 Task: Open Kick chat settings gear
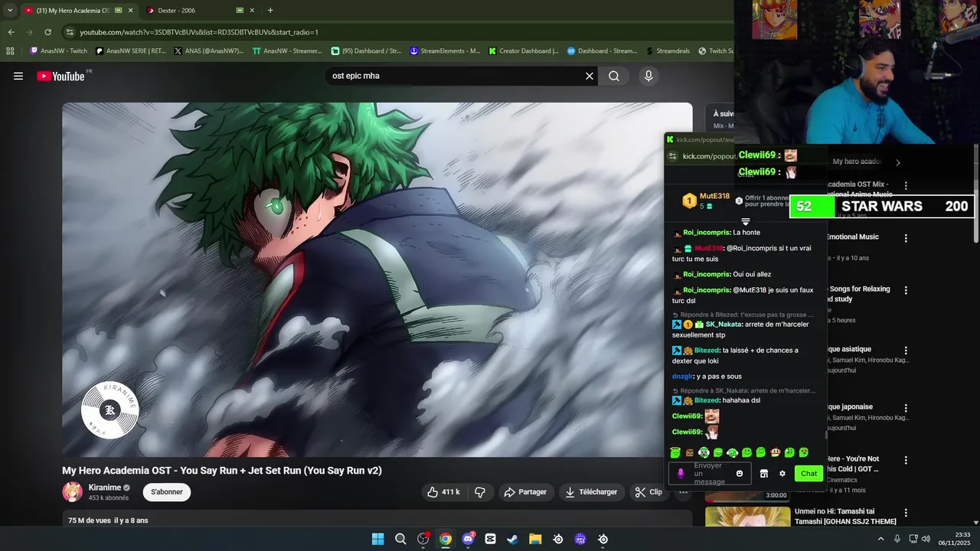782,474
